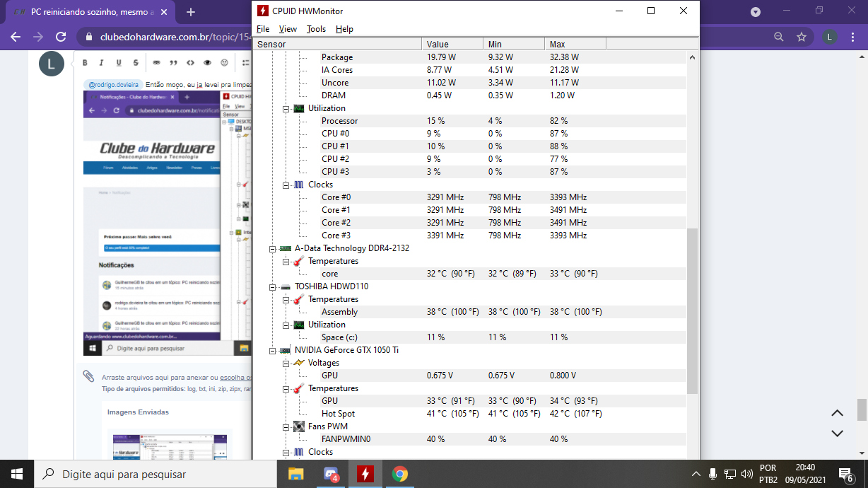This screenshot has width=868, height=488.
Task: Click the Clocks icon above Core #0
Action: tap(299, 185)
